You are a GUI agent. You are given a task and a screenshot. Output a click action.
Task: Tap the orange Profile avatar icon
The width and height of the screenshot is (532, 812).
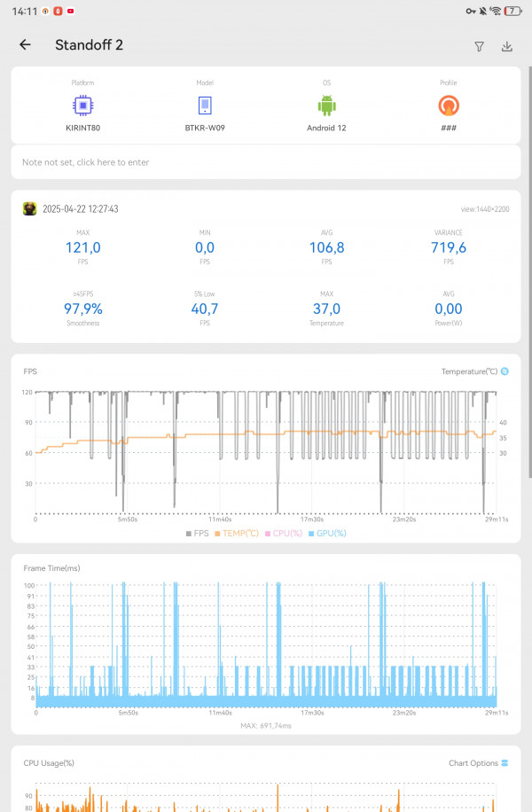449,105
